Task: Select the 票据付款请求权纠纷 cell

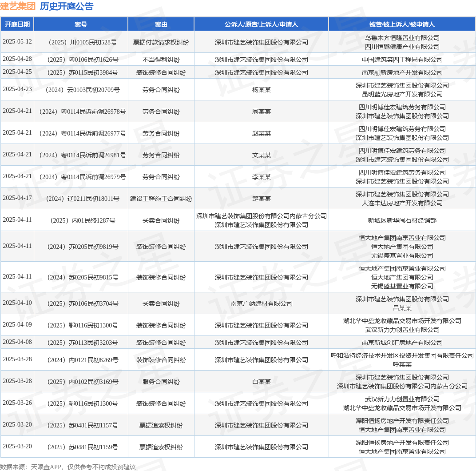Action: click(161, 42)
